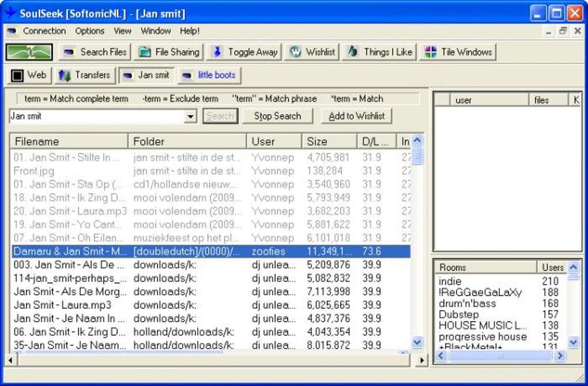Select the drum'n'bass room
The image size is (588, 386).
coord(468,303)
